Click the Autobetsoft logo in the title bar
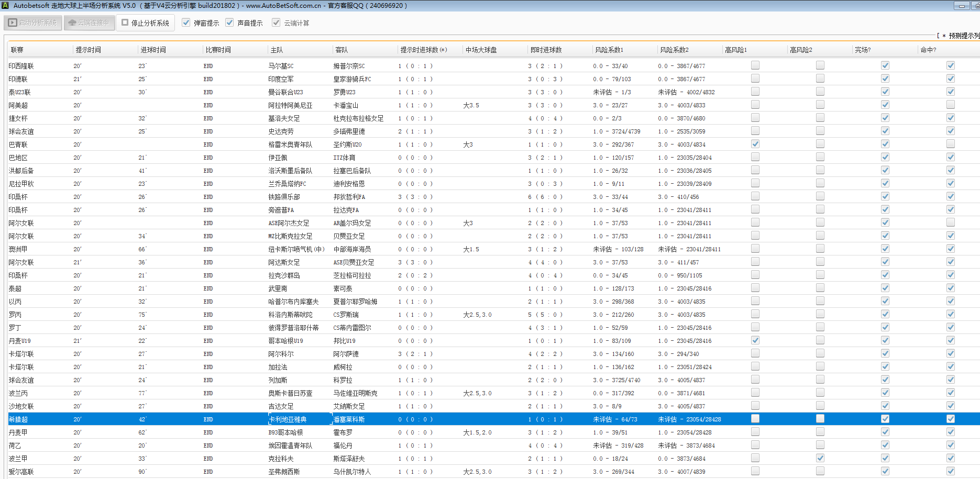Viewport: 980px width, 479px height. tap(5, 6)
